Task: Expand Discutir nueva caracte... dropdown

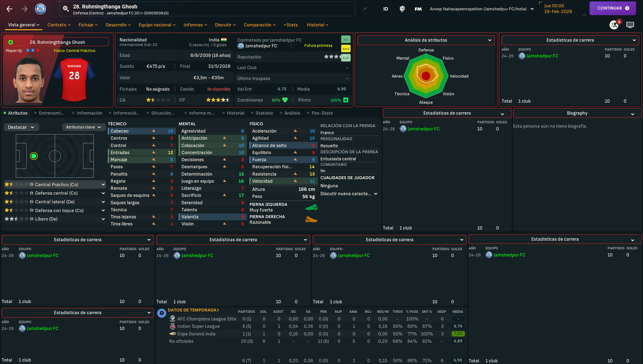Action: tap(349, 194)
